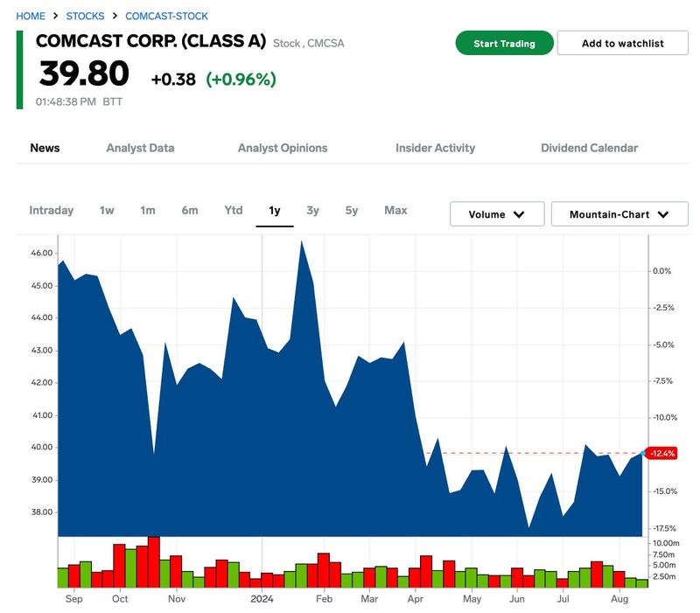The width and height of the screenshot is (700, 613).
Task: Click the Apr label on the x-axis
Action: tap(415, 599)
